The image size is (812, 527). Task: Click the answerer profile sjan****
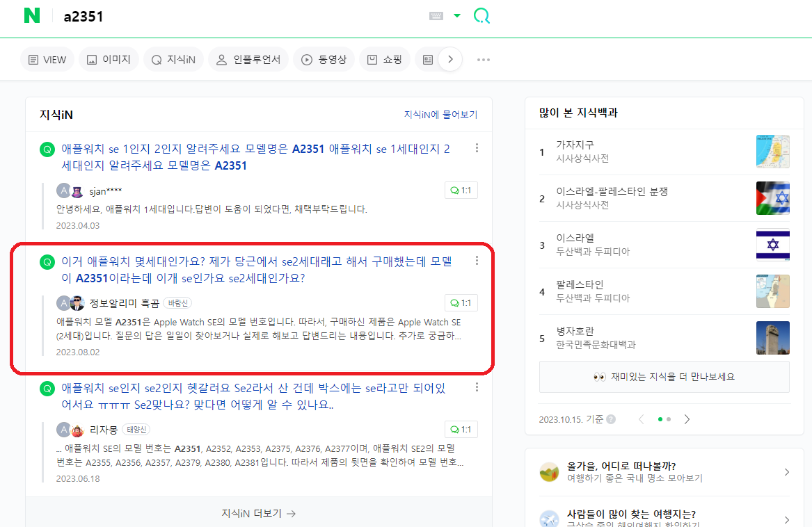106,191
